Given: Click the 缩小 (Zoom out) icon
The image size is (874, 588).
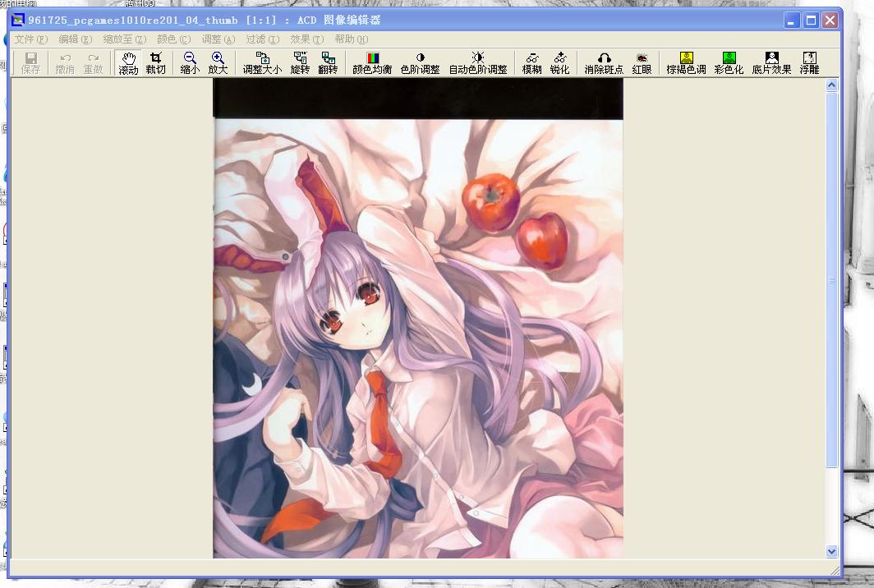Looking at the screenshot, I should [190, 63].
